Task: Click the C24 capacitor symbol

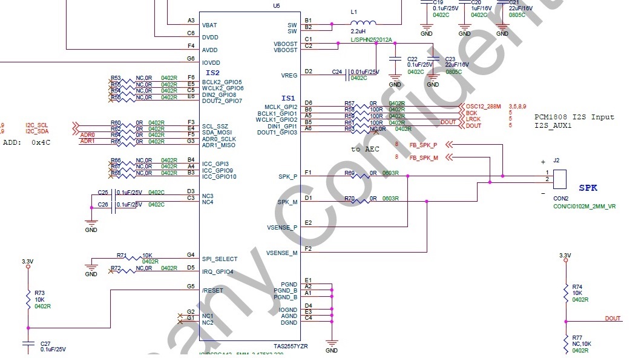Action: pos(347,75)
